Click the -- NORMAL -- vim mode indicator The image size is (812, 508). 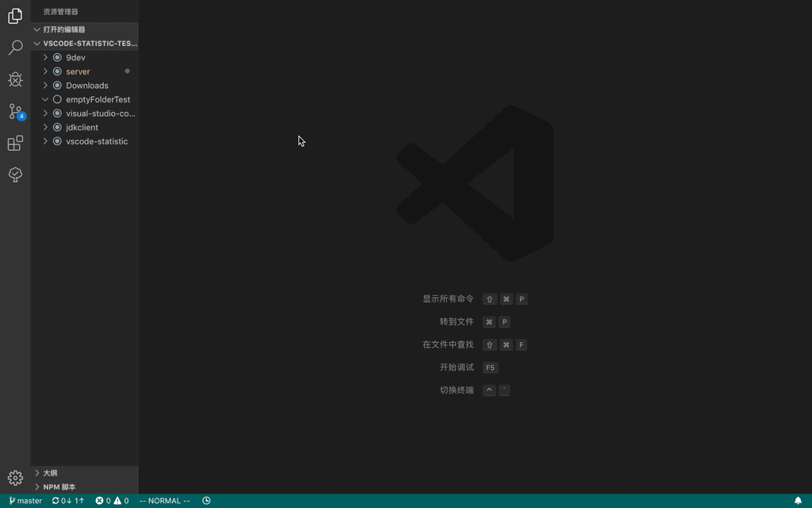pos(165,501)
